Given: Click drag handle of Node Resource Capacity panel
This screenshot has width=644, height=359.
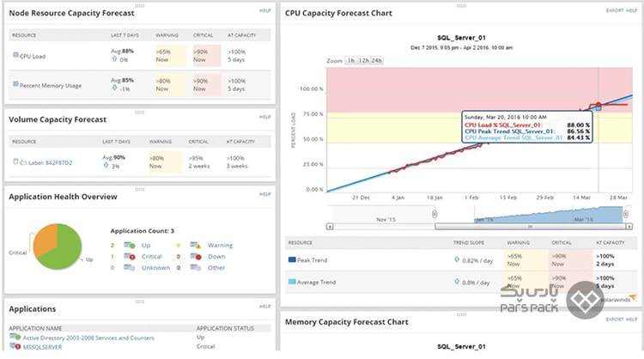Looking at the screenshot, I should (140, 6).
